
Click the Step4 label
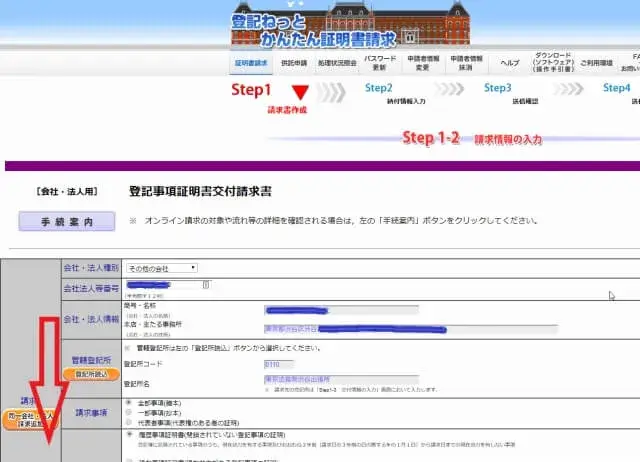point(617,88)
